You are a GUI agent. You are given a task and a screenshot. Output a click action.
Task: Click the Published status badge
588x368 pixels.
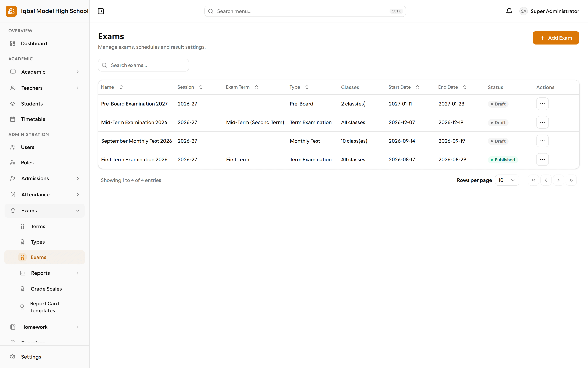(503, 160)
